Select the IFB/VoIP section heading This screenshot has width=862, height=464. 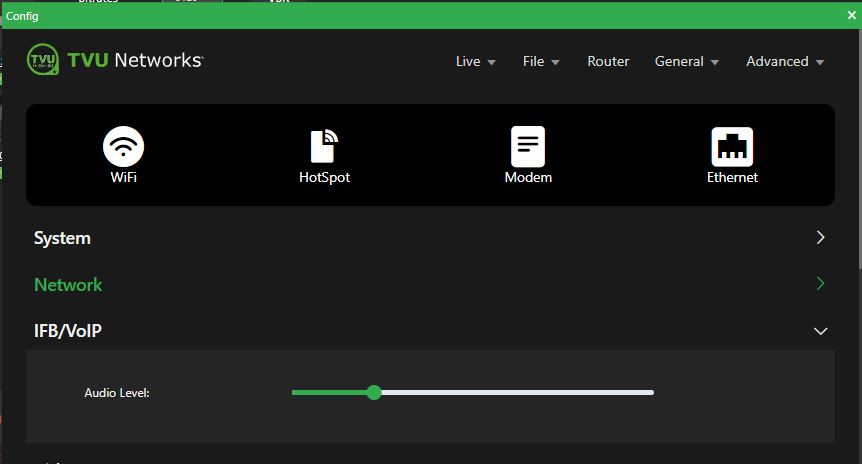(68, 331)
